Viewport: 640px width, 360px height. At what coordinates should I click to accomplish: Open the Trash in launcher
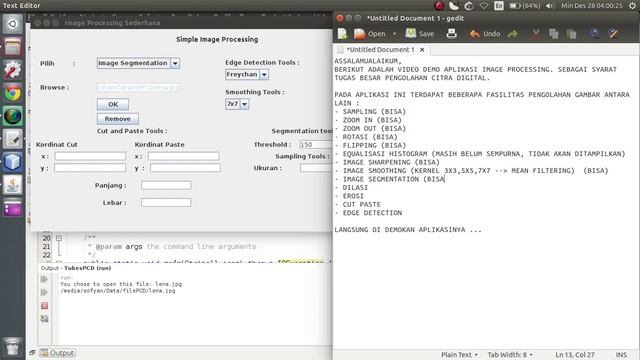[x=13, y=347]
